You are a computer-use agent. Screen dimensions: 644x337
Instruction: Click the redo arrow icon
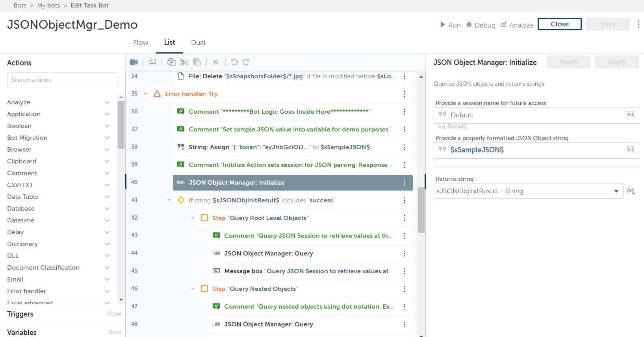246,62
